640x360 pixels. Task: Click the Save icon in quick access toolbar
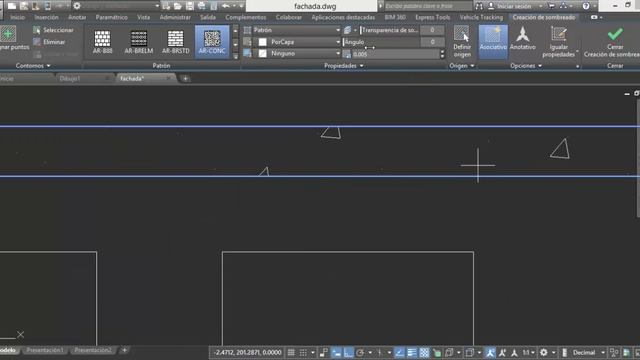tap(190, 6)
